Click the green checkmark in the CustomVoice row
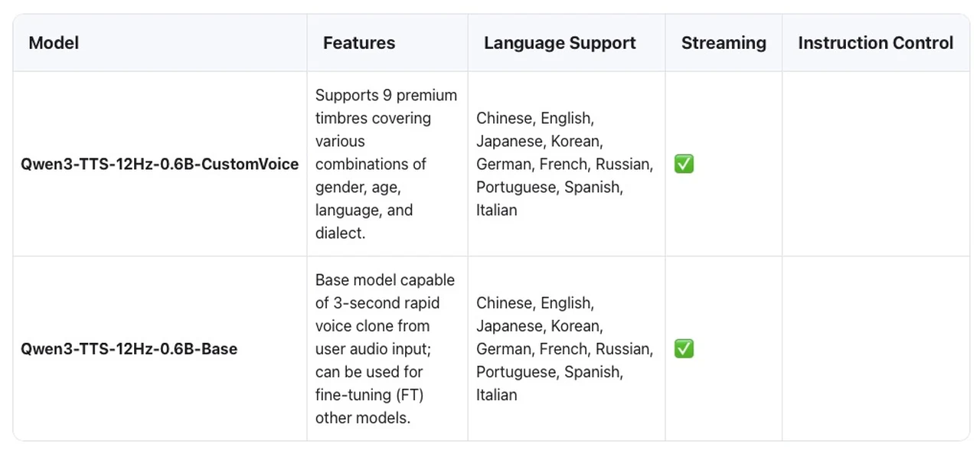980x451 pixels. coord(684,164)
